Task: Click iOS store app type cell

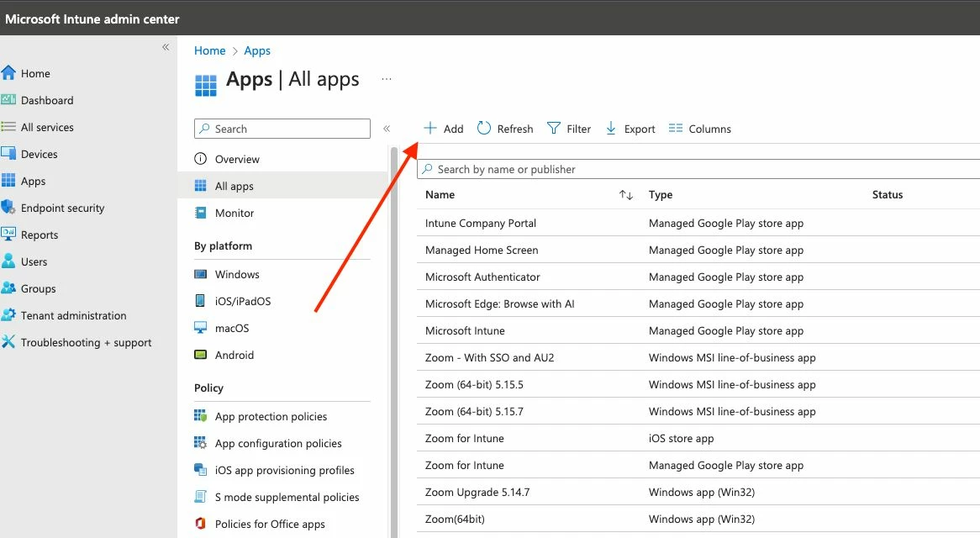Action: pos(681,438)
